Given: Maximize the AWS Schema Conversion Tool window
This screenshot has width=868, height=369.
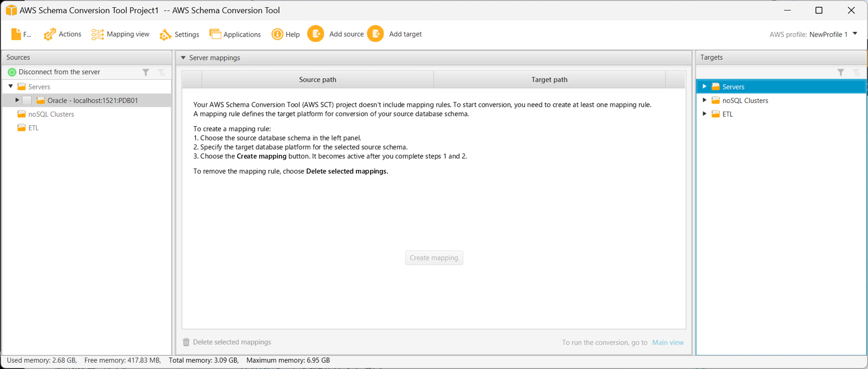Looking at the screenshot, I should click(819, 11).
